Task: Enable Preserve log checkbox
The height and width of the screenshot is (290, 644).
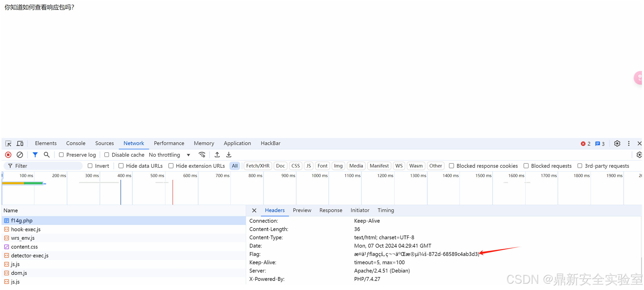Action: 61,155
